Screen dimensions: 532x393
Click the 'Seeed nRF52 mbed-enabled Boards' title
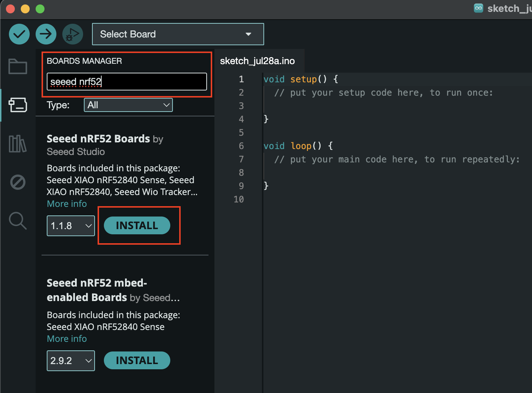pos(97,290)
